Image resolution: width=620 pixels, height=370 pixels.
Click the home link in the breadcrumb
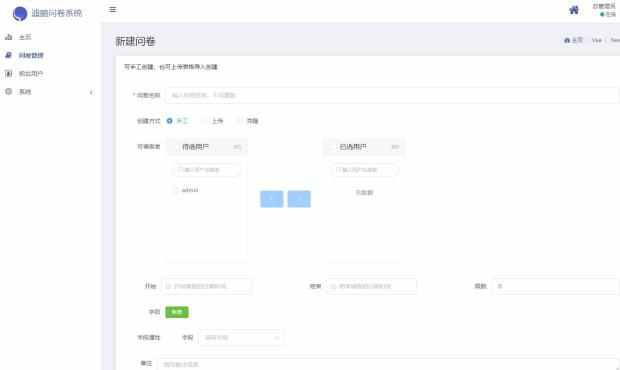coord(573,40)
